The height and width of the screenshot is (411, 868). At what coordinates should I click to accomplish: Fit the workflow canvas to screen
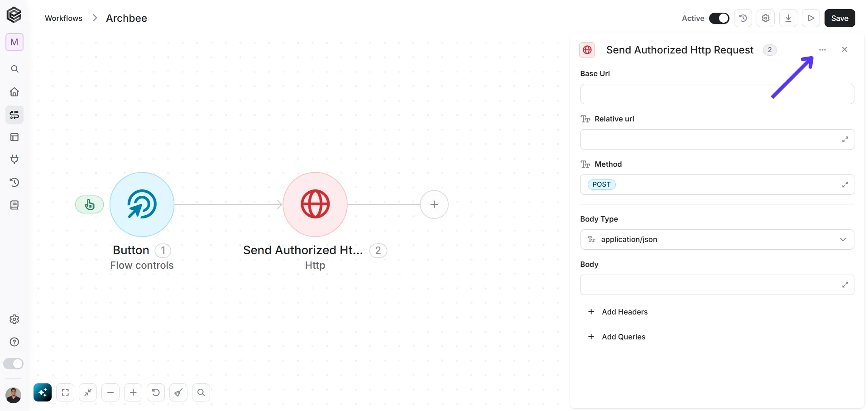click(x=65, y=392)
